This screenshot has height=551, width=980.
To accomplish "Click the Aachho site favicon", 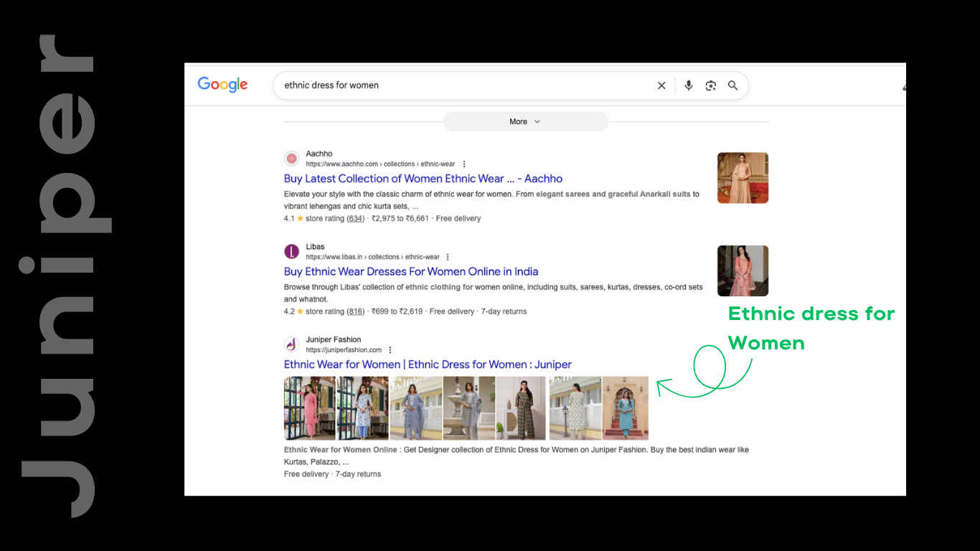I will (x=291, y=159).
